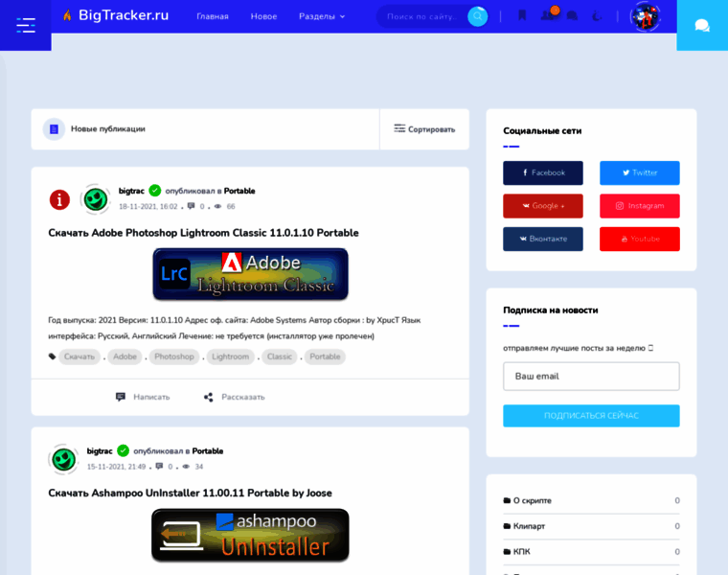Image resolution: width=728 pixels, height=575 pixels.
Task: Select the Classic tag
Action: [x=280, y=356]
